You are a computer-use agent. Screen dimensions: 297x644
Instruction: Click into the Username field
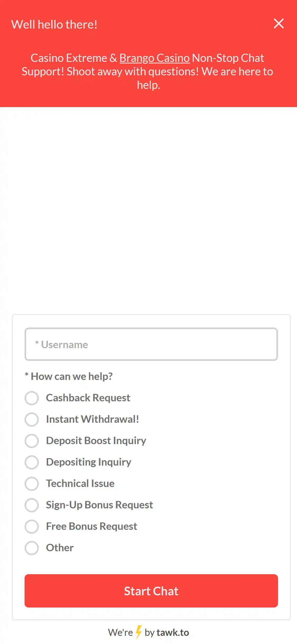(x=151, y=344)
